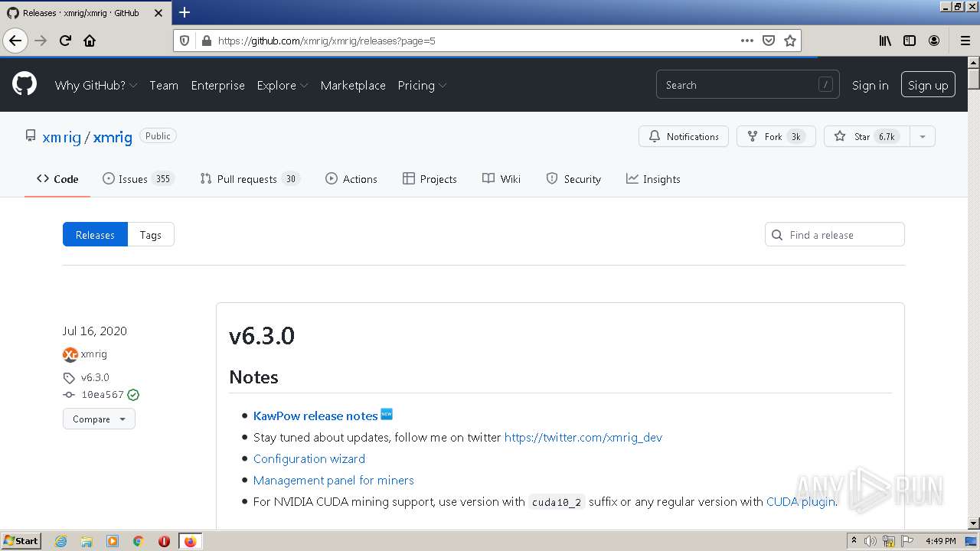Open the twitter.com/xmrig_dev link

[x=583, y=437]
